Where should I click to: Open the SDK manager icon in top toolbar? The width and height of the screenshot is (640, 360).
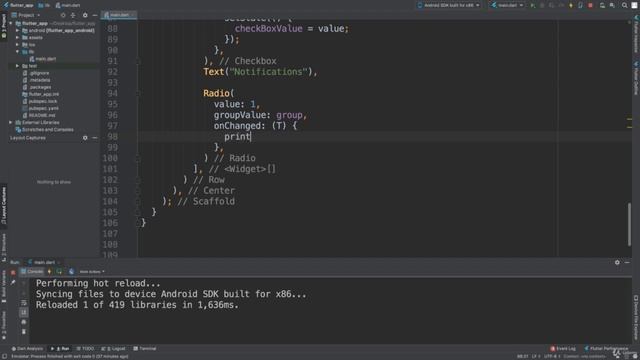pyautogui.click(x=612, y=5)
